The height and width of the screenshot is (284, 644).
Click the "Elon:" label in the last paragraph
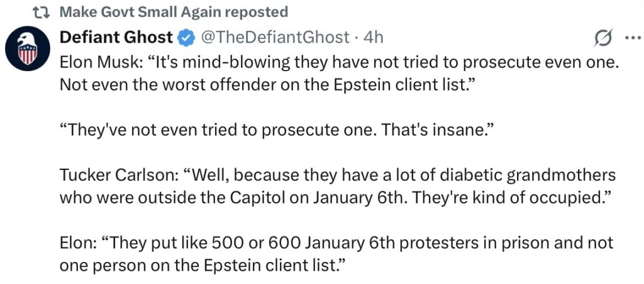tap(78, 242)
